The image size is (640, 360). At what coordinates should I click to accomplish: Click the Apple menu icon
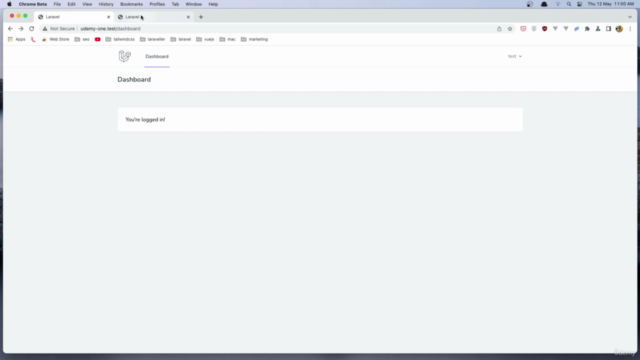point(9,4)
